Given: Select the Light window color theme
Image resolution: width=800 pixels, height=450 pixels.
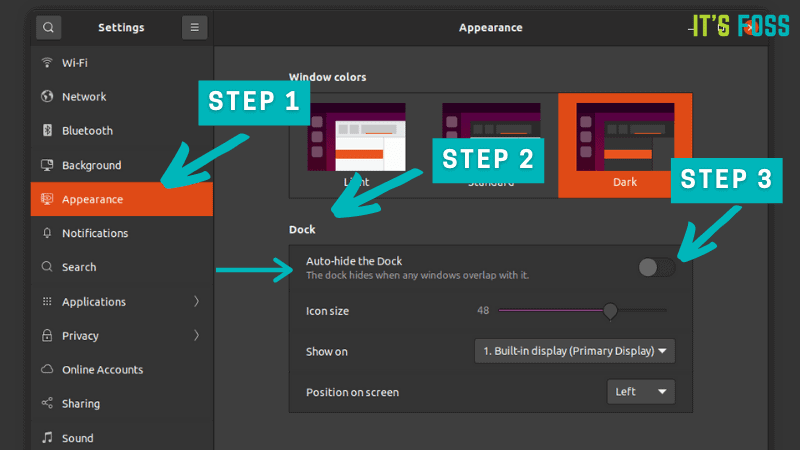Looking at the screenshot, I should tap(357, 140).
